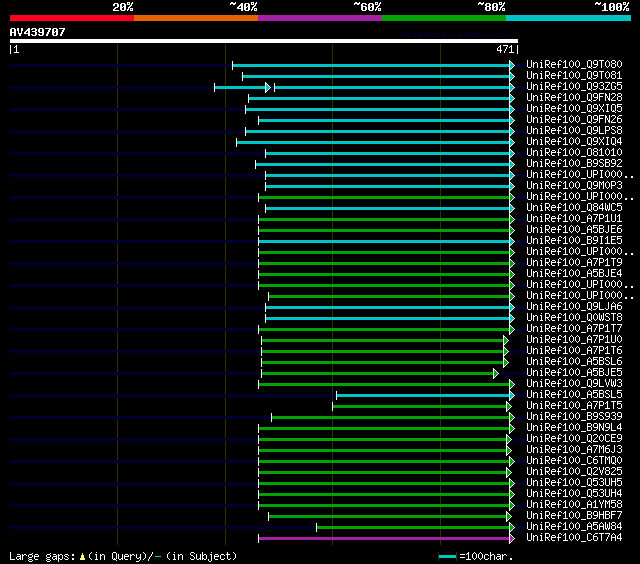Click the UniRef100_B9SB92 label
This screenshot has width=640, height=564.
pos(574,163)
